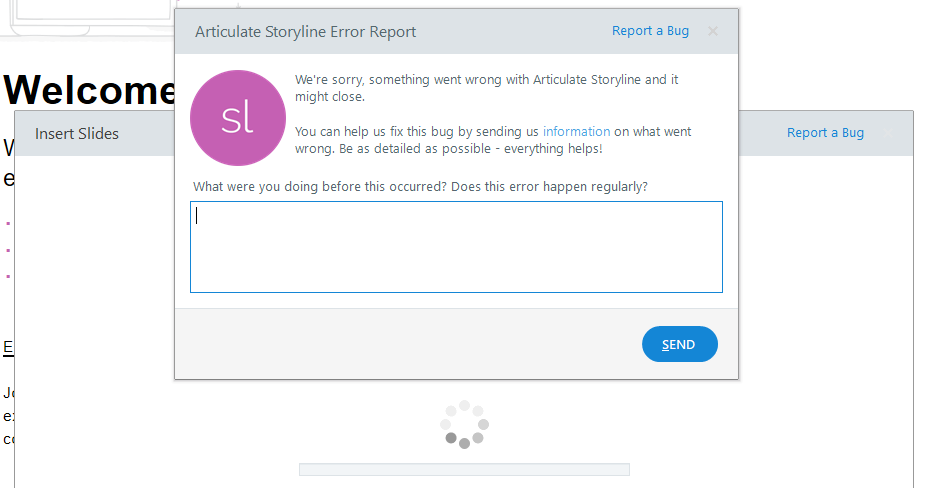Image resolution: width=928 pixels, height=488 pixels.
Task: Focus the error description text box
Action: [x=456, y=247]
